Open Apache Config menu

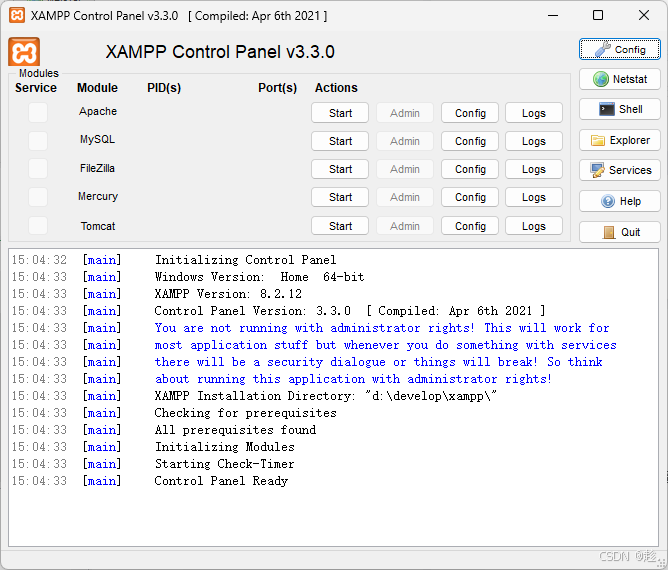[470, 113]
